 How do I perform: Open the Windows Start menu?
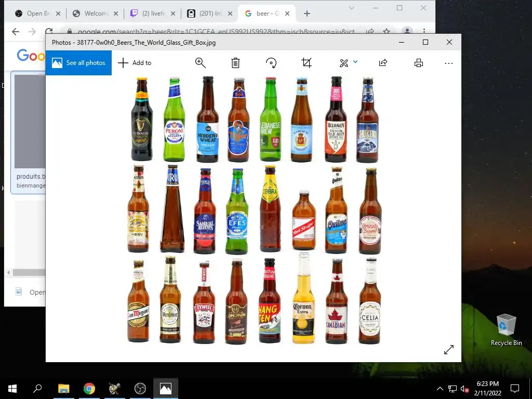[12, 389]
